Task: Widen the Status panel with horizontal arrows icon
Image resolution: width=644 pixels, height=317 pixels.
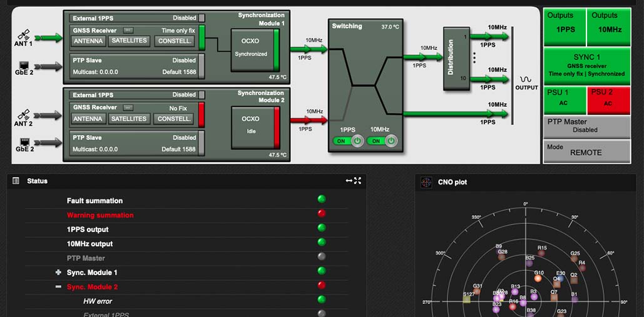Action: pyautogui.click(x=349, y=181)
